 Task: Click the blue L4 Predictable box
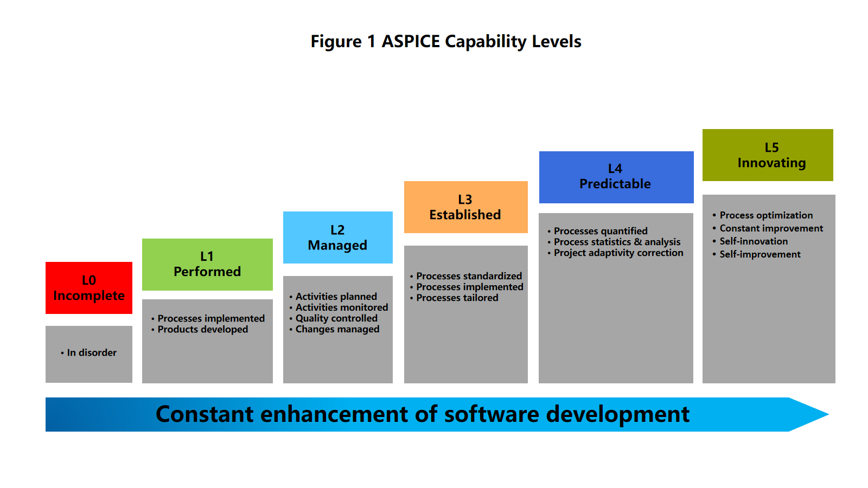[x=616, y=177]
